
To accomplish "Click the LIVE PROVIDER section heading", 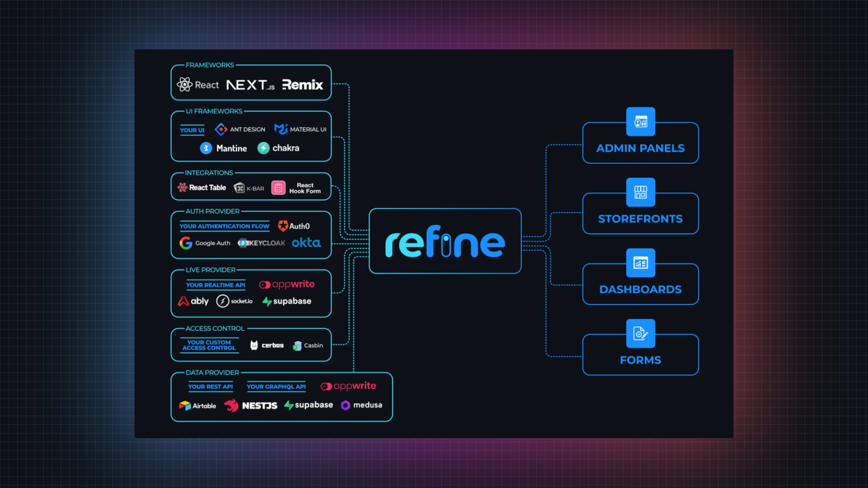I will [210, 270].
